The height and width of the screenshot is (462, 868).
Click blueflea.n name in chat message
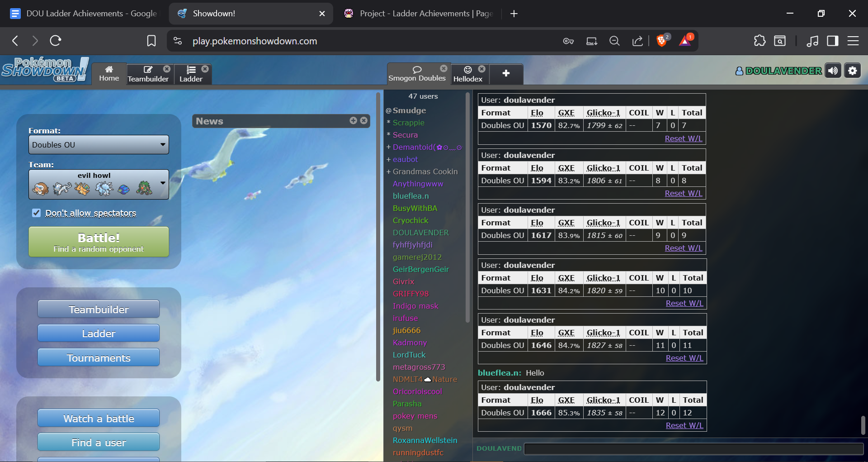point(499,373)
